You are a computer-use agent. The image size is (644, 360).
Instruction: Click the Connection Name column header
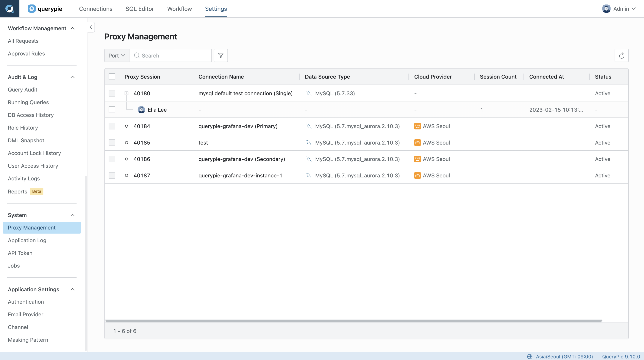click(x=221, y=77)
